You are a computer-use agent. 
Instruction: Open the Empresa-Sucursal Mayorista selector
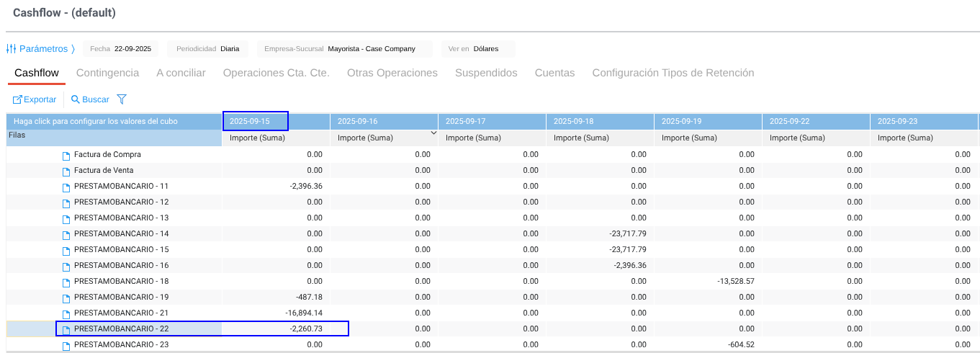[x=344, y=49]
